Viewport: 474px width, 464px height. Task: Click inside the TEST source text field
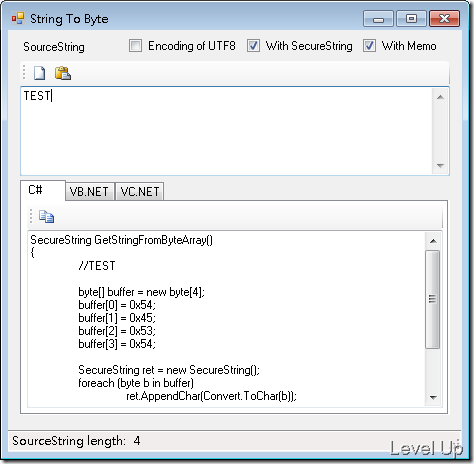click(x=227, y=131)
